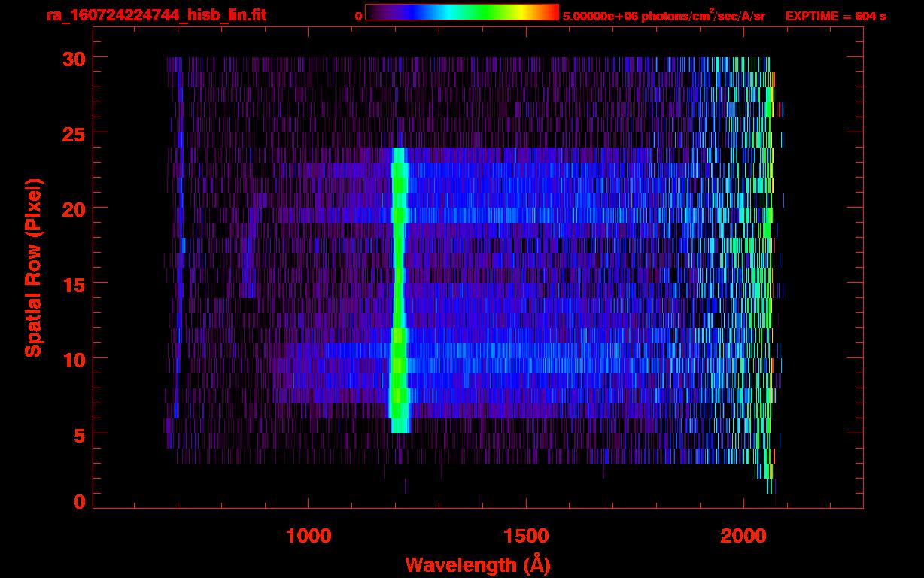Screen dimensions: 924x578
Task: Click the 0 minimum label beside colorbar
Action: click(x=358, y=16)
